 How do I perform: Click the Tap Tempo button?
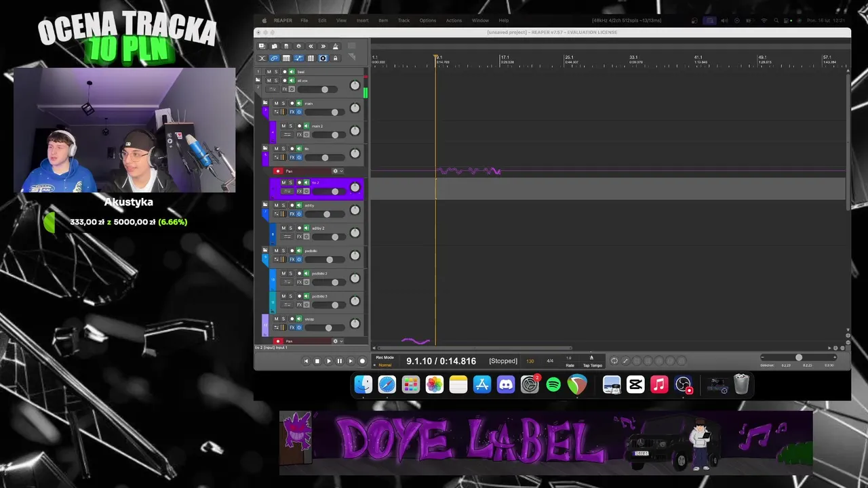point(592,365)
